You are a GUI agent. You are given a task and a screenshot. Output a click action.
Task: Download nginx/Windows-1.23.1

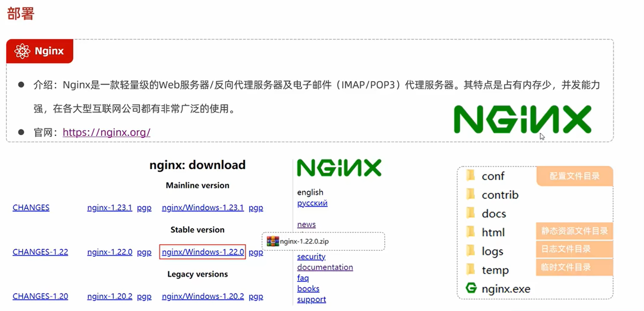[x=203, y=208]
